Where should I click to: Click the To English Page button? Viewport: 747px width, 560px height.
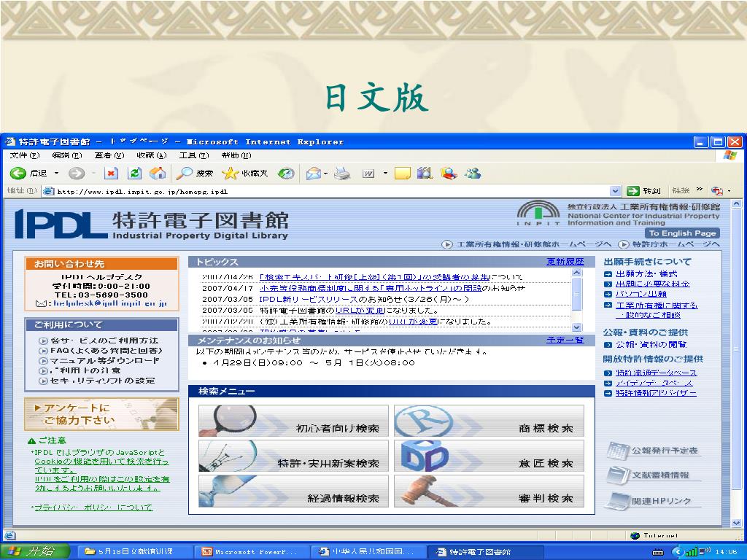(683, 233)
